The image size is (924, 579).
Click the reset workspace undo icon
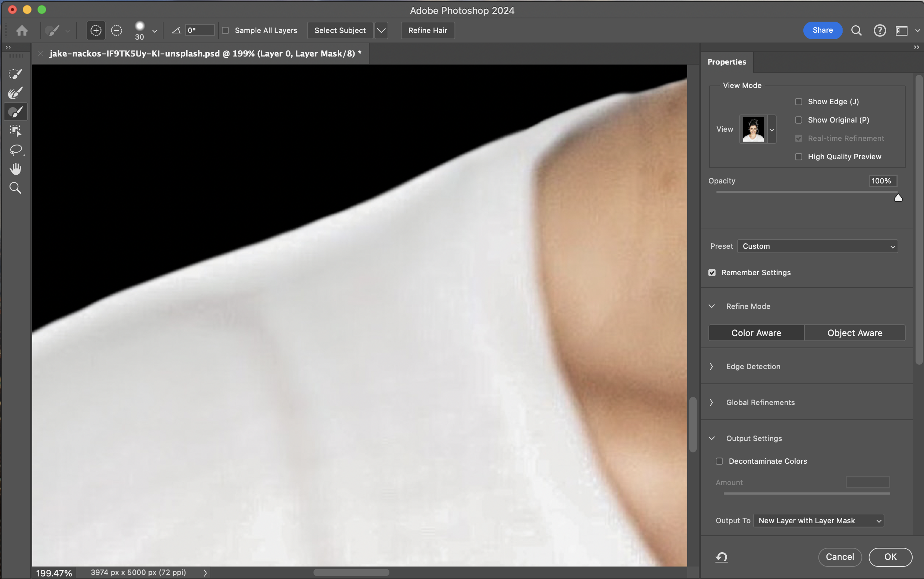tap(721, 557)
